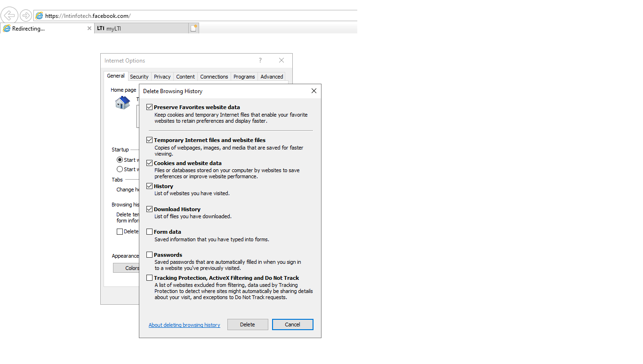This screenshot has width=643, height=364.
Task: Check the Passwords checkbox
Action: click(149, 255)
